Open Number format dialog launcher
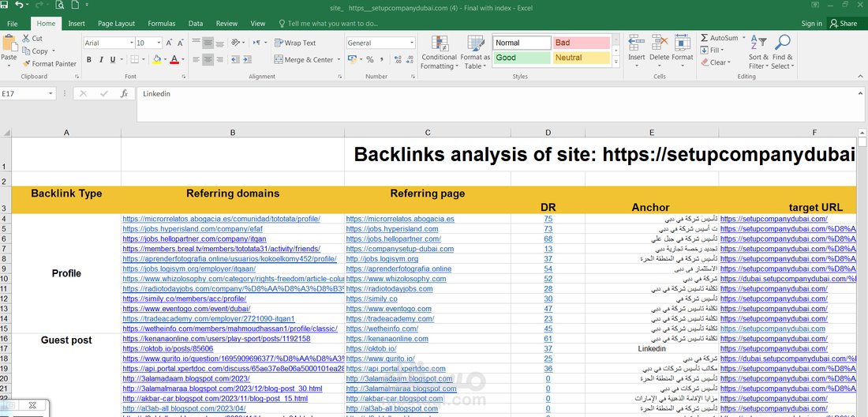This screenshot has width=868, height=417. point(413,77)
